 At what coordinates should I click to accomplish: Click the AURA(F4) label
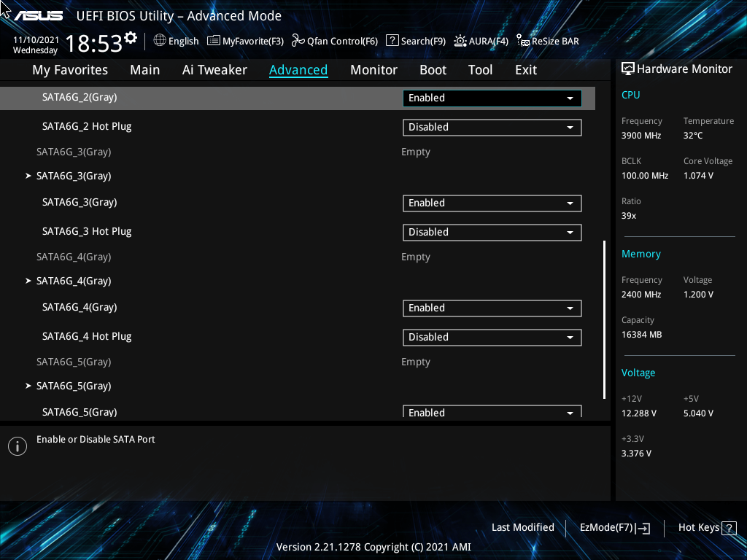click(488, 41)
